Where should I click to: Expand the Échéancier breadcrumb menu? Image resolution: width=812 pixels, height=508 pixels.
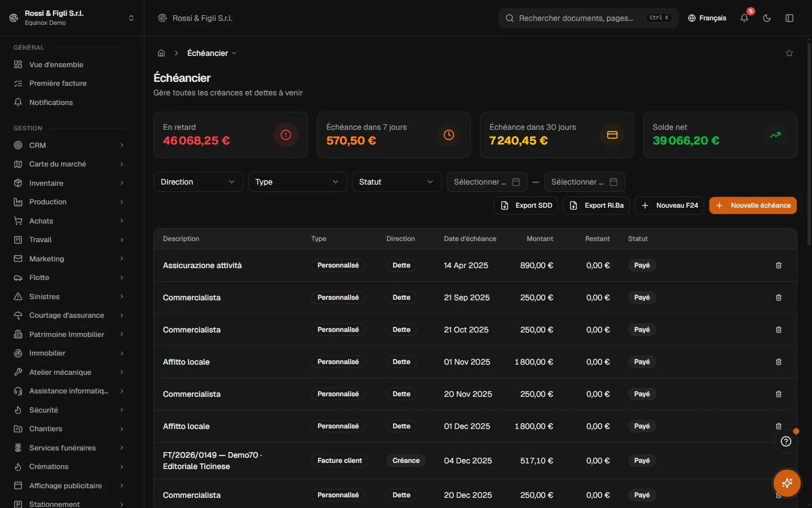click(211, 53)
